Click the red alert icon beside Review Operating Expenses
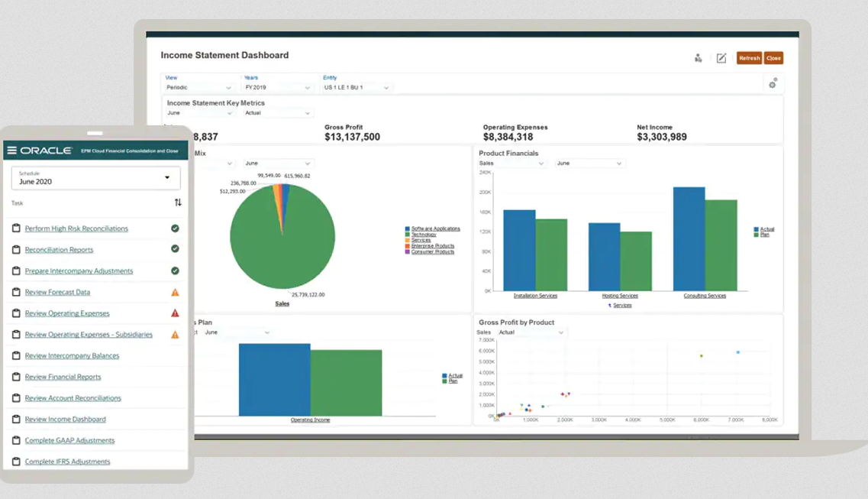Viewport: 868px width, 499px height. (175, 313)
